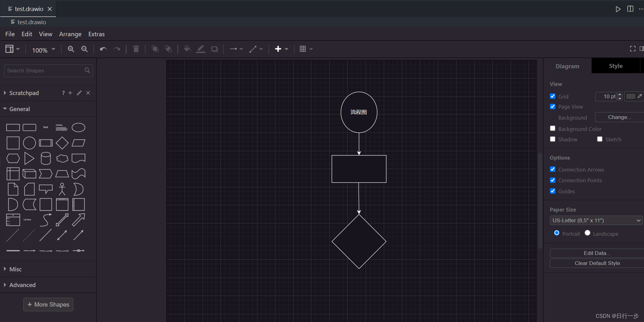The image size is (644, 322).
Task: Toggle the Page View checkbox
Action: point(553,107)
